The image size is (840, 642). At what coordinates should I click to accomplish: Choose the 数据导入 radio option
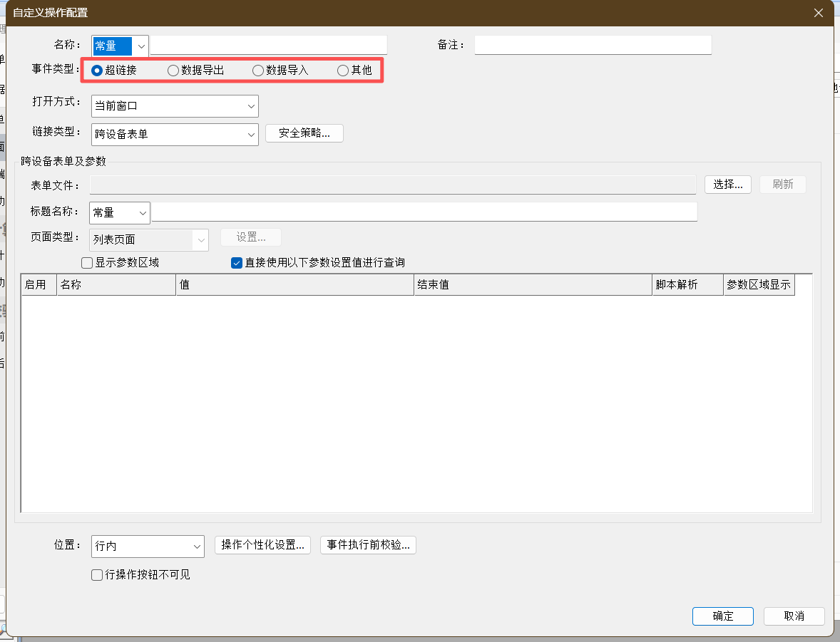[258, 71]
